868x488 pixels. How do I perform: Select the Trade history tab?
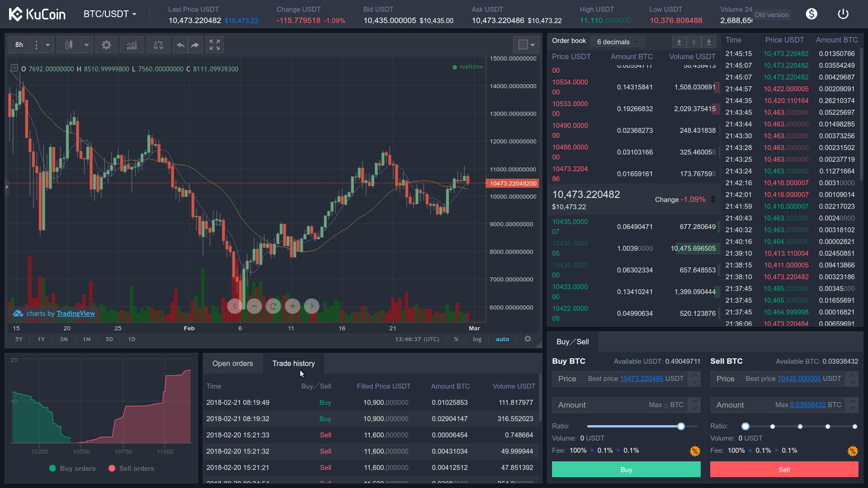pos(293,364)
